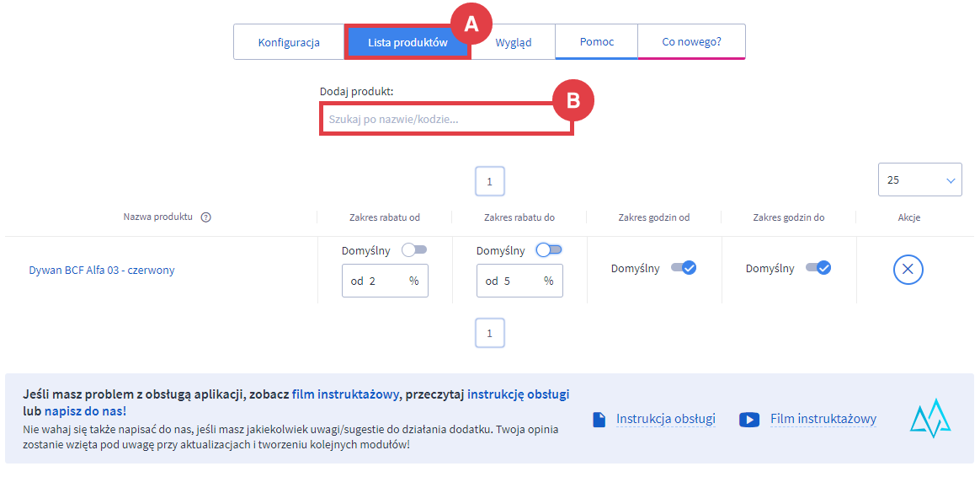Disable Domyślny switch for Zakres godzin do

(x=818, y=269)
